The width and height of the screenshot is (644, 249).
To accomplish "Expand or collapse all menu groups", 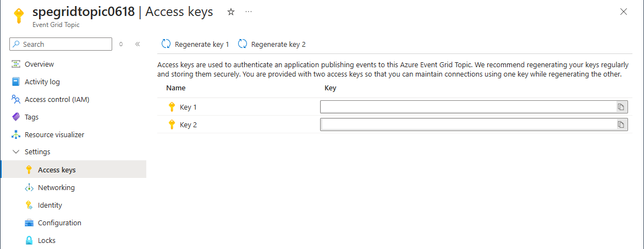I will (121, 44).
